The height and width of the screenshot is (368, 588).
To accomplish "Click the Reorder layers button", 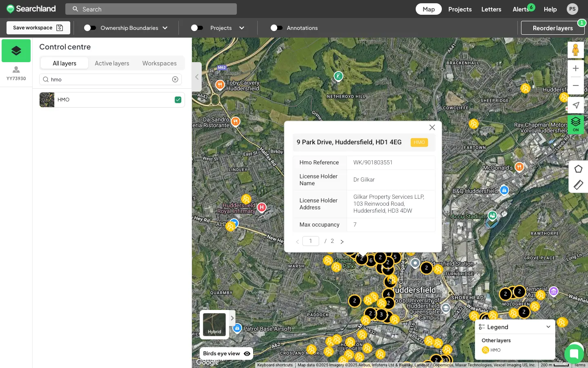I will pos(552,28).
